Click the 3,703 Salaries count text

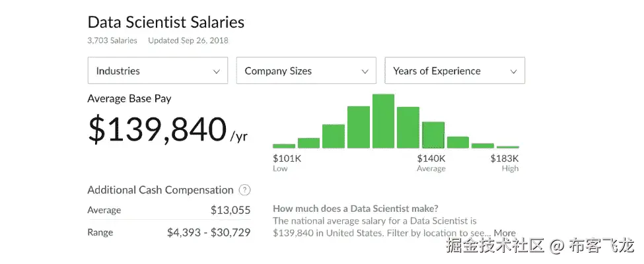pyautogui.click(x=112, y=41)
